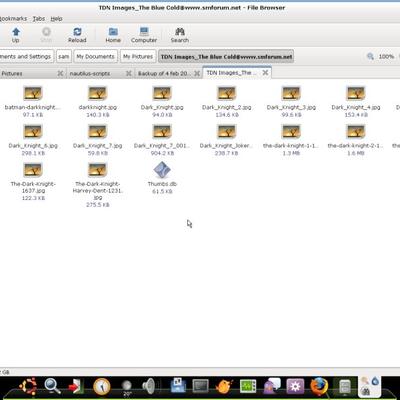Open the orange bird dock icon
Screen dimensions: 400x400
[224, 387]
